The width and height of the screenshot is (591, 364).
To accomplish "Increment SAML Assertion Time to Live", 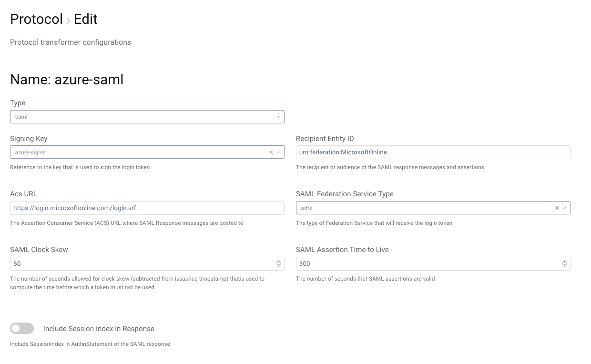I will (564, 262).
